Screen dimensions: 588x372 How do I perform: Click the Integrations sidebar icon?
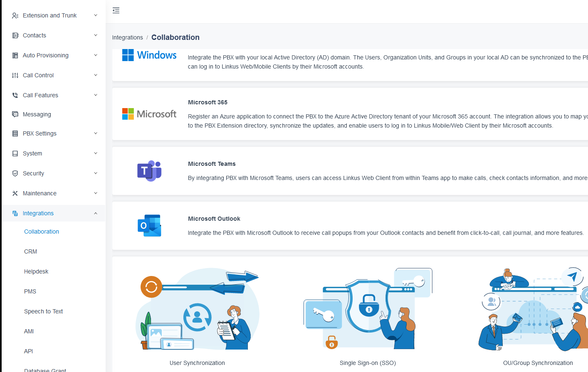pyautogui.click(x=15, y=213)
